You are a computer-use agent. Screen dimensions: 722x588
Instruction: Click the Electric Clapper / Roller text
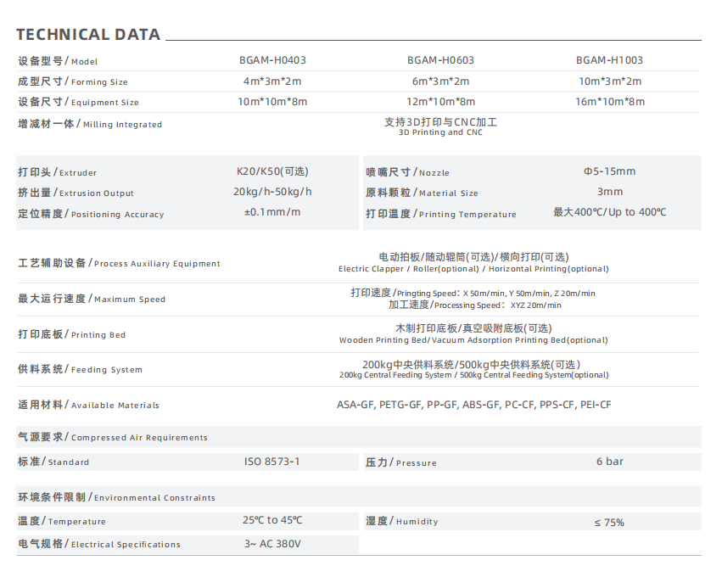pos(473,269)
